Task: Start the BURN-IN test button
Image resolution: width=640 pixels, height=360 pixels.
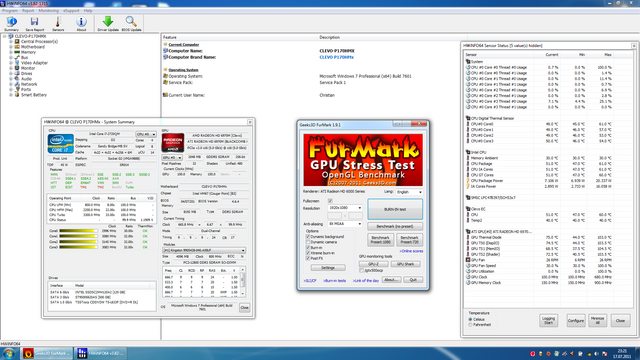Action: coord(395,209)
